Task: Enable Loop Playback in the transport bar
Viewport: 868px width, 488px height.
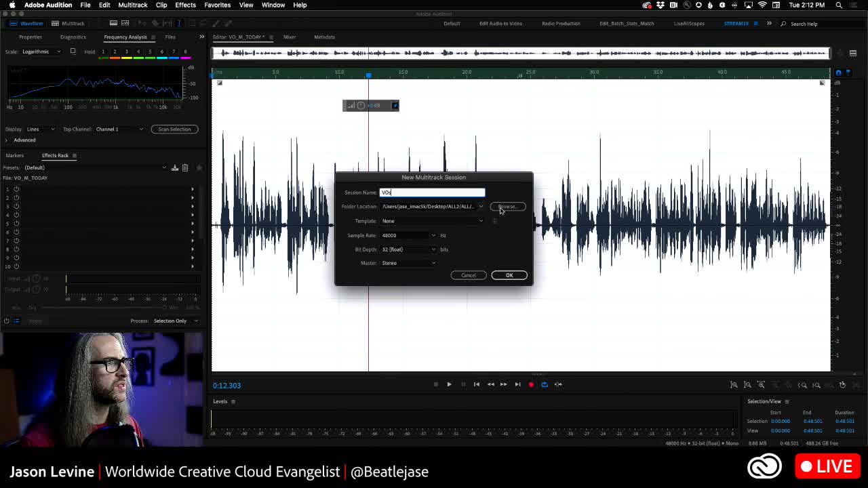Action: point(545,384)
